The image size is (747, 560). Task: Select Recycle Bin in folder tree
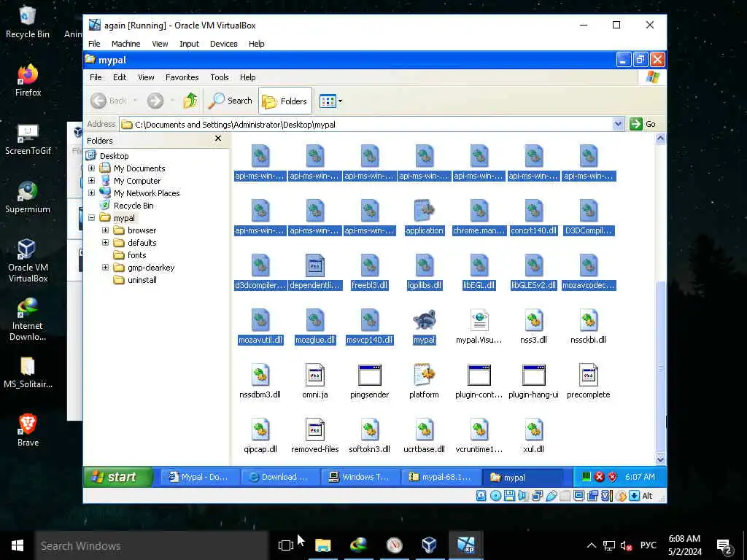pyautogui.click(x=127, y=205)
